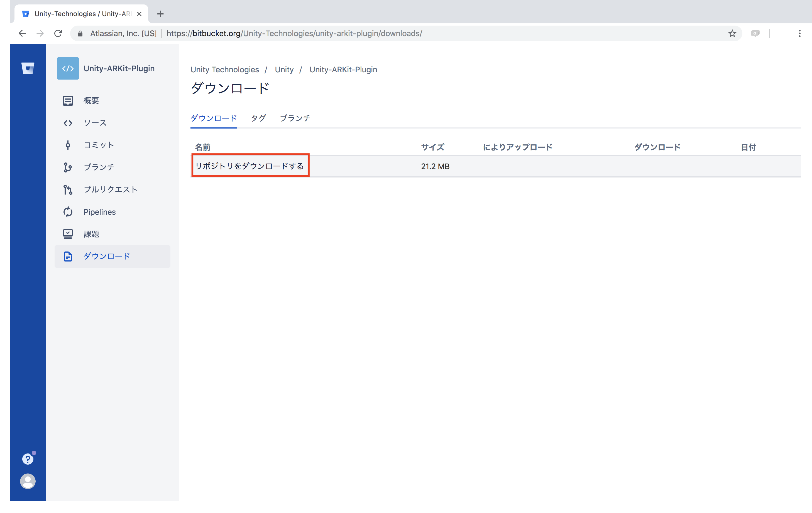Open 概要 in the sidebar
This screenshot has width=812, height=513.
coord(112,101)
